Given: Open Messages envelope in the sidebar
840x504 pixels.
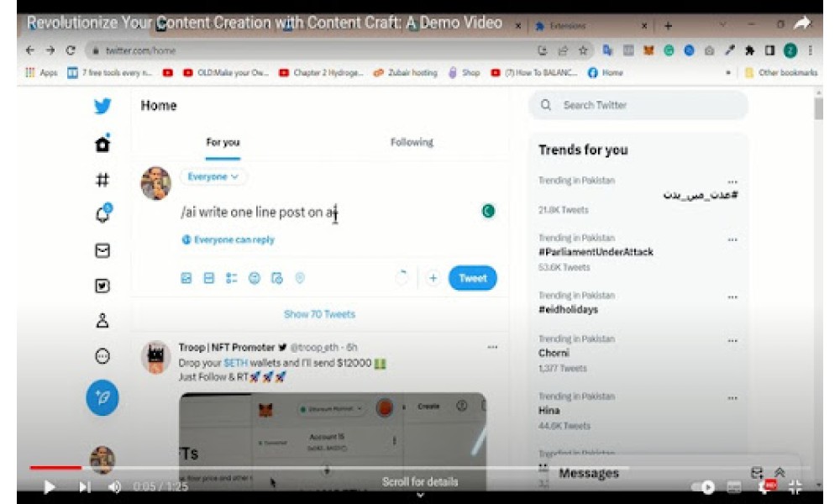Looking at the screenshot, I should (102, 250).
